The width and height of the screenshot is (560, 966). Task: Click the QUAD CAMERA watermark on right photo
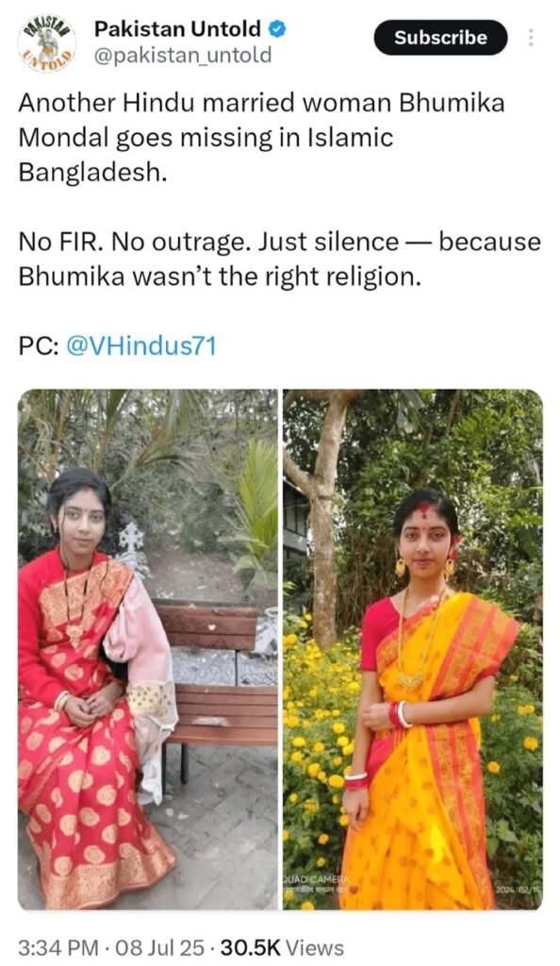click(317, 879)
